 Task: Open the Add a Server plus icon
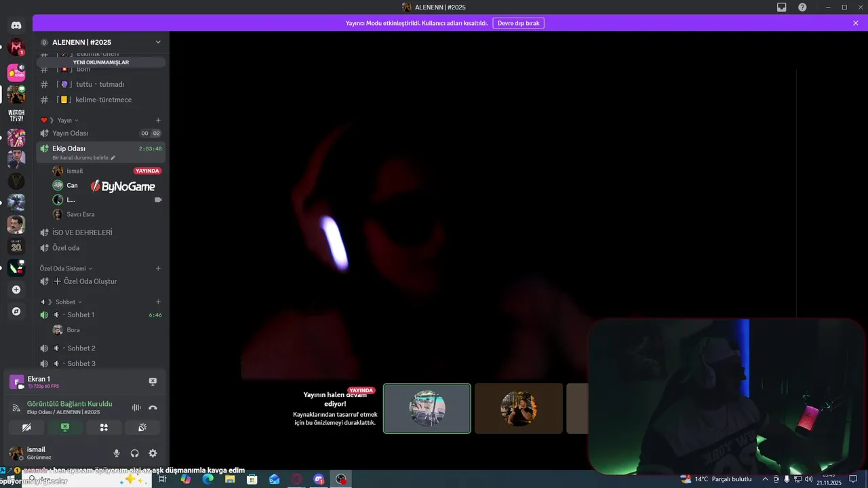point(16,289)
